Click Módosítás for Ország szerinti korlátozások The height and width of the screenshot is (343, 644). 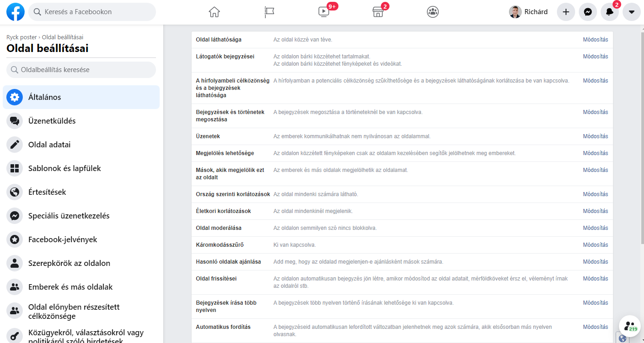(595, 194)
